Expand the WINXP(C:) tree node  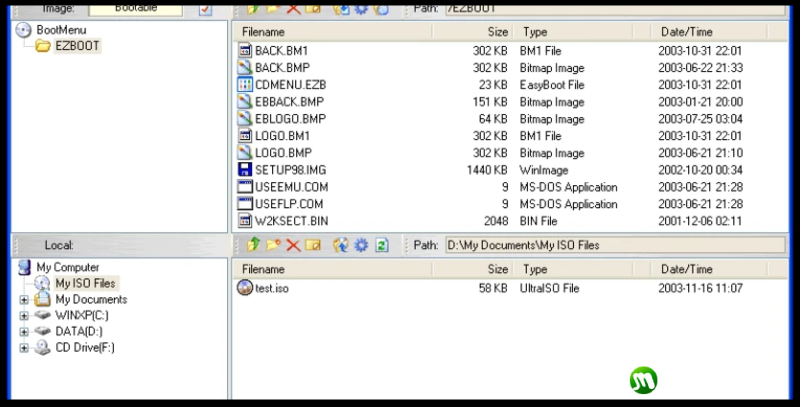coord(23,316)
